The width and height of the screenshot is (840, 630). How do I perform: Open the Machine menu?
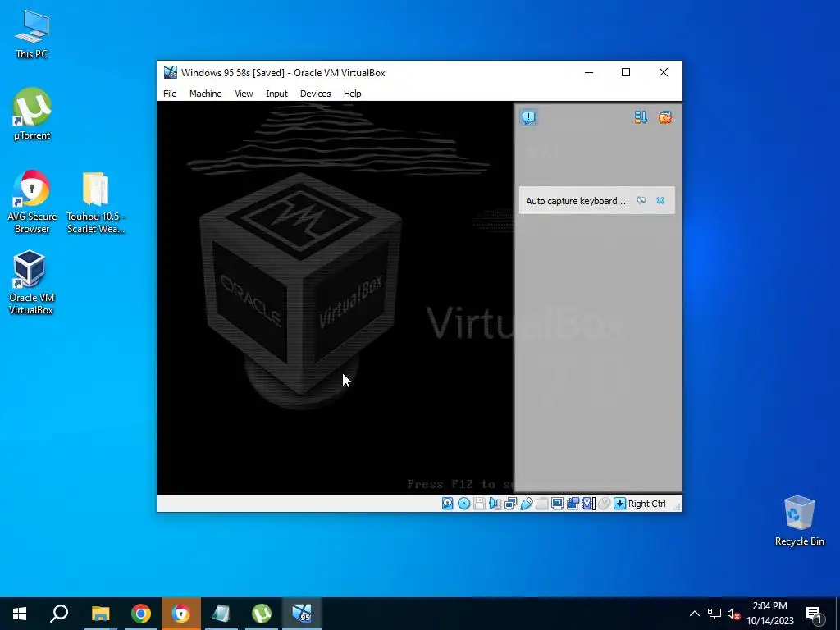pos(205,94)
